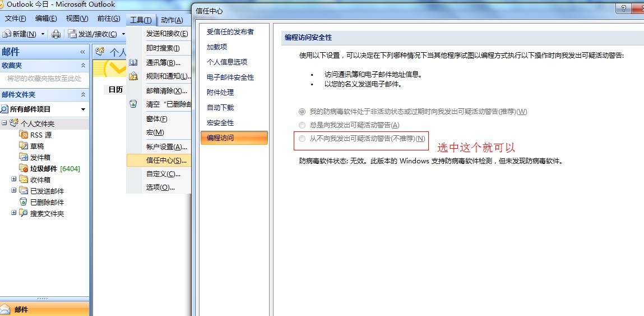Click the Drafts folder icon
This screenshot has width=644, height=316.
pyautogui.click(x=24, y=146)
